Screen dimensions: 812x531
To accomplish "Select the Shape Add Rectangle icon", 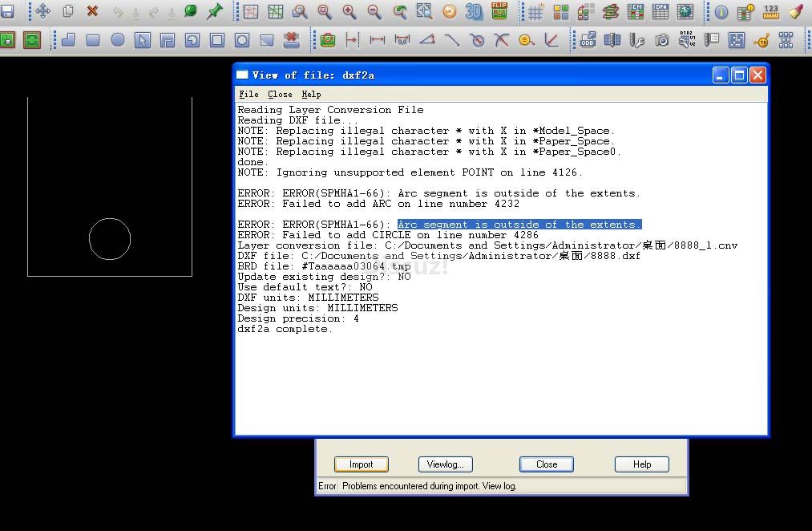I will pos(93,40).
